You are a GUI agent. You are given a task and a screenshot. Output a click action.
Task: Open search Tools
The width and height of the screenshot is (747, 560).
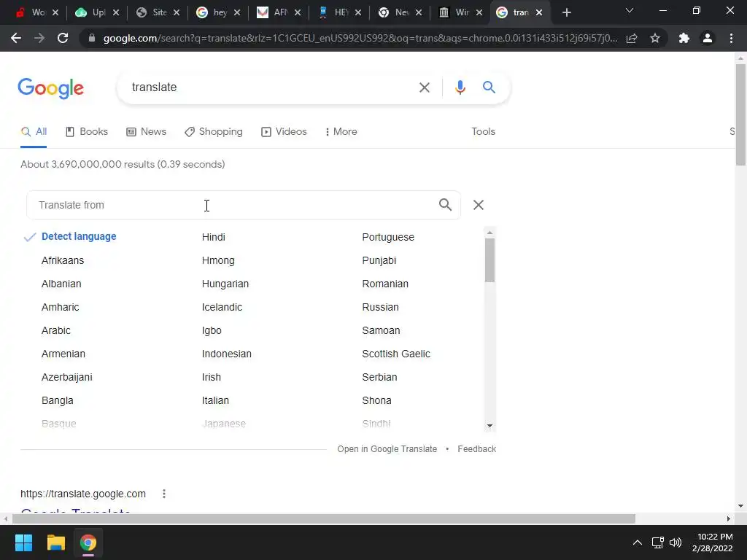[483, 132]
